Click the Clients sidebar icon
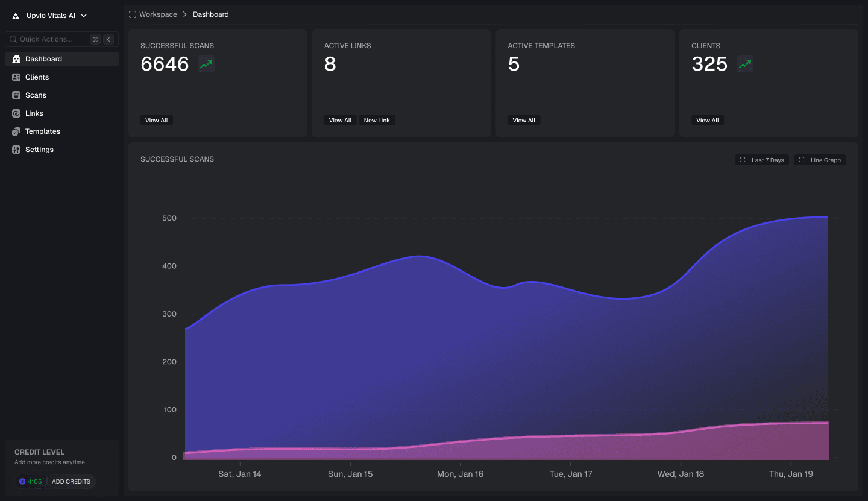 16,77
